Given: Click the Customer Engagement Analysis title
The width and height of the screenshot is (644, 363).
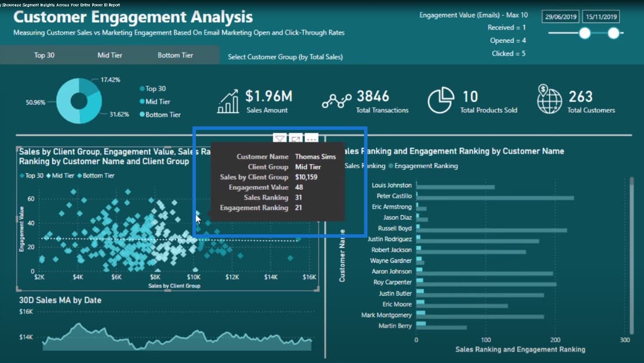Looking at the screenshot, I should pyautogui.click(x=133, y=17).
